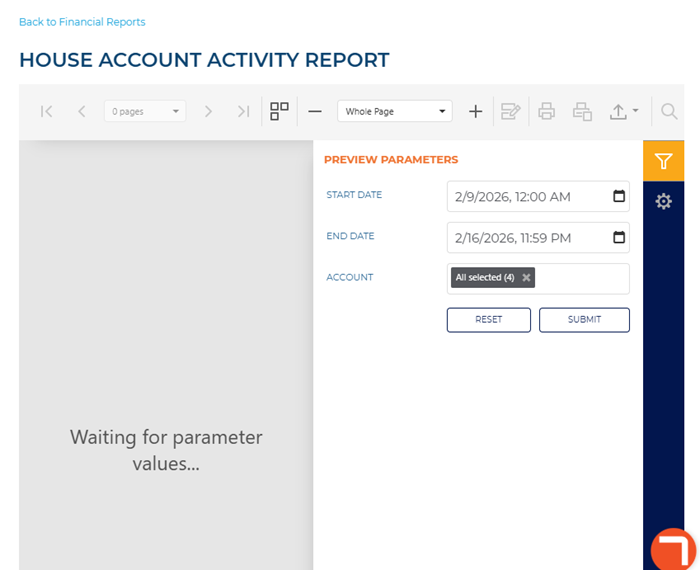Remove the All selected account tag
This screenshot has height=570, width=700.
(526, 278)
